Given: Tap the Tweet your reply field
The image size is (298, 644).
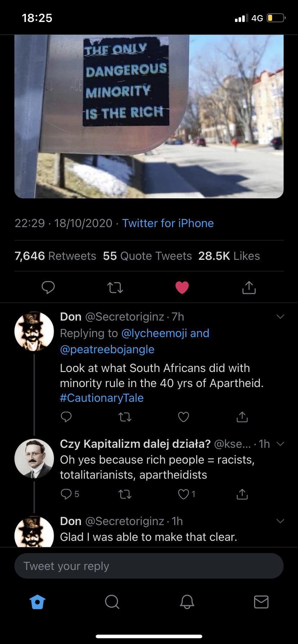Looking at the screenshot, I should click(149, 566).
